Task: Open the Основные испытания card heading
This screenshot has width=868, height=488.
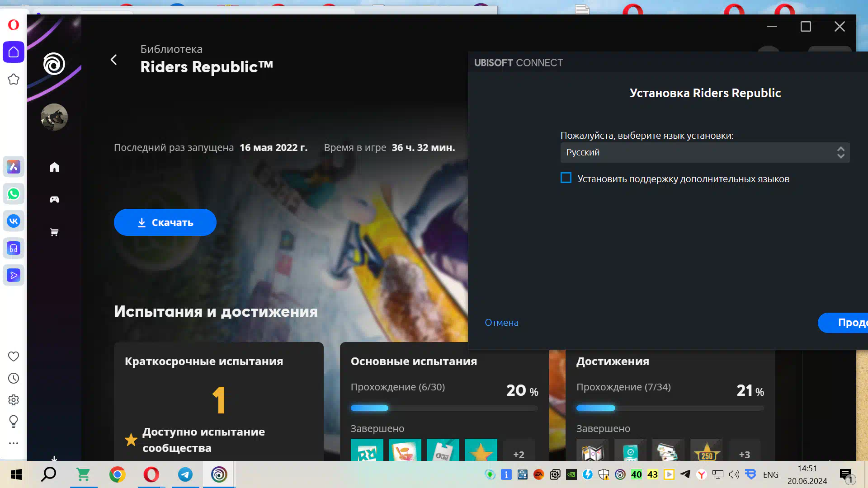Action: coord(414,361)
